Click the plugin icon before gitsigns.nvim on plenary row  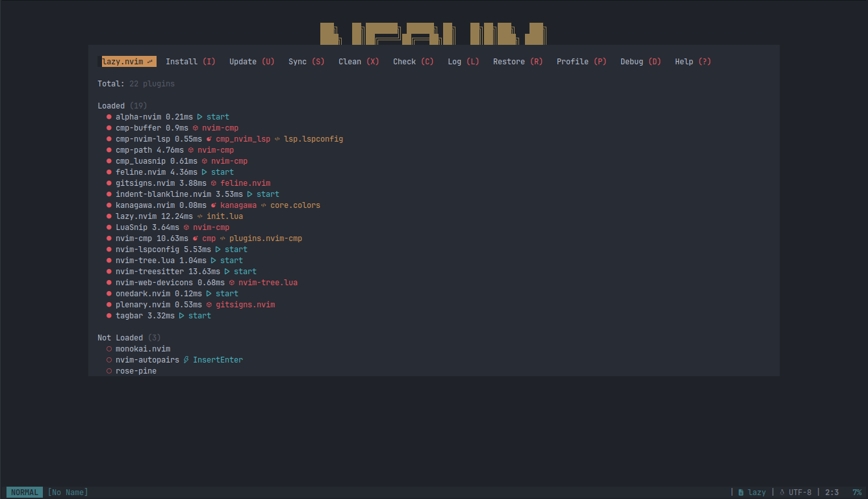pos(209,305)
